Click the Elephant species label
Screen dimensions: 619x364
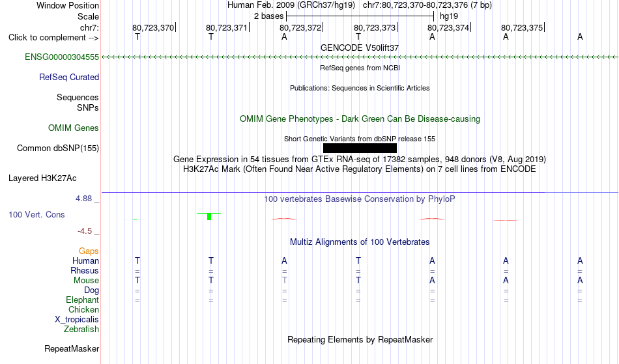click(x=83, y=300)
